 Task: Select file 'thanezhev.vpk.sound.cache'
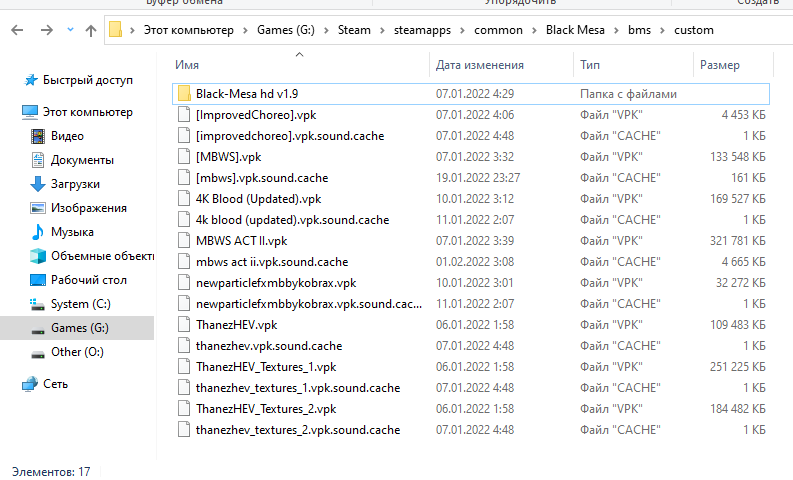[x=269, y=345]
